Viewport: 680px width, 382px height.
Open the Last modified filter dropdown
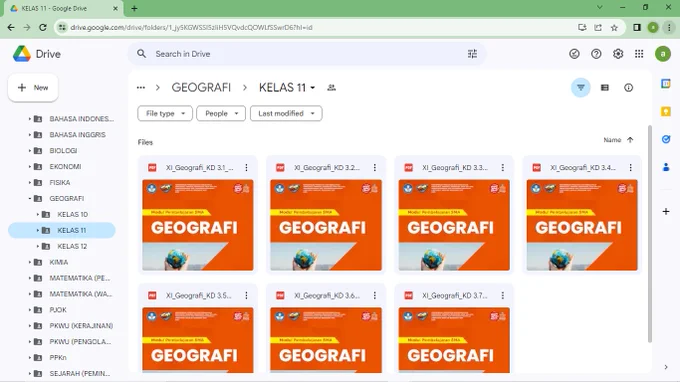(x=286, y=114)
